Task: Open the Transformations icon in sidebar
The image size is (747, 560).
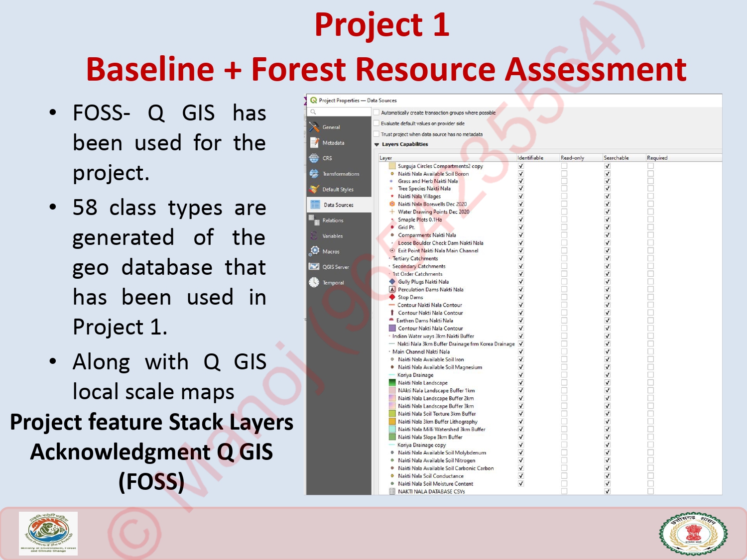Action: coord(314,174)
